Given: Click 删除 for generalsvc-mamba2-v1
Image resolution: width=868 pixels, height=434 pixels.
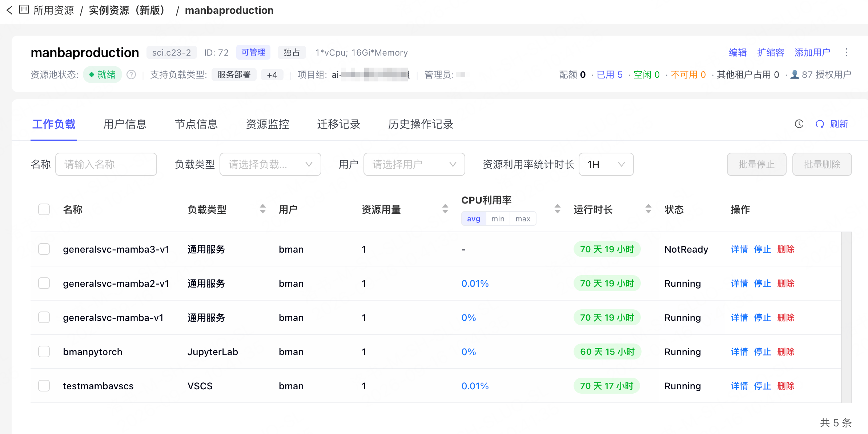Looking at the screenshot, I should pos(786,284).
